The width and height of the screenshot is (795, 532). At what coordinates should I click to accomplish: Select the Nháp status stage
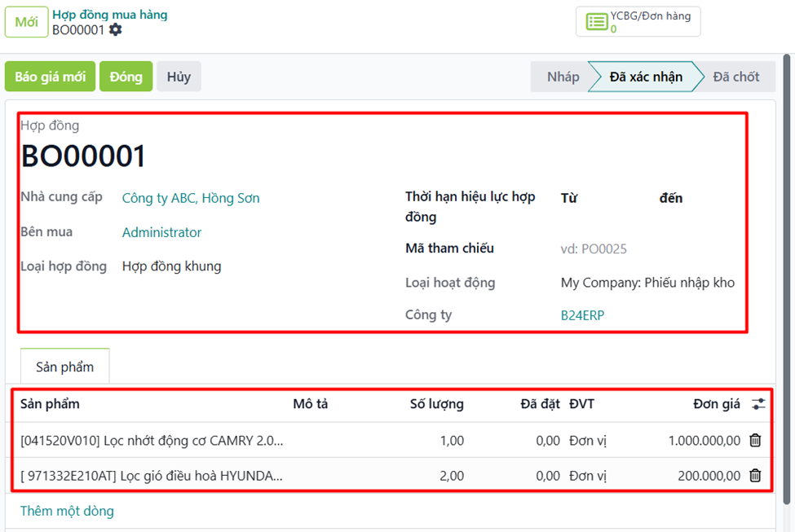click(x=563, y=77)
